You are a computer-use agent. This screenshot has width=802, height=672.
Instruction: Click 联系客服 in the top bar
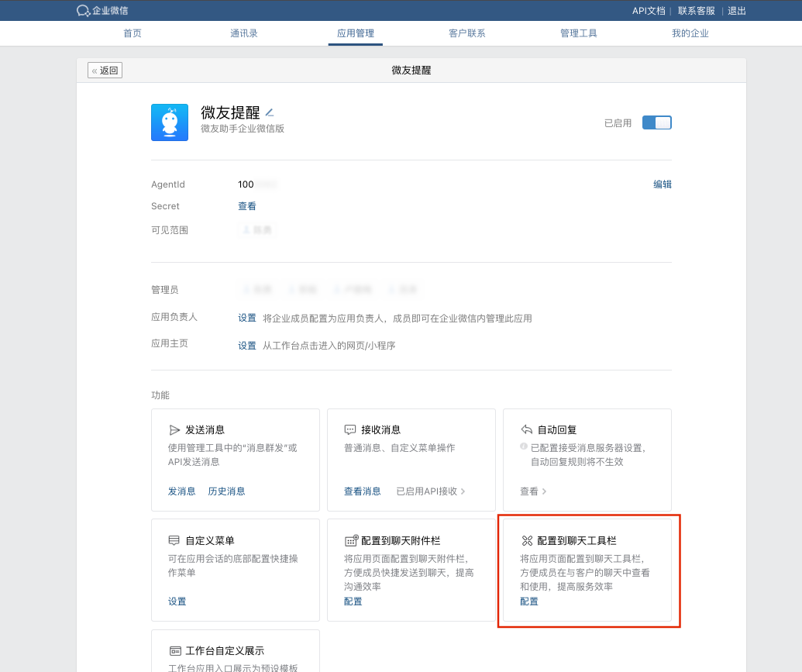click(696, 11)
